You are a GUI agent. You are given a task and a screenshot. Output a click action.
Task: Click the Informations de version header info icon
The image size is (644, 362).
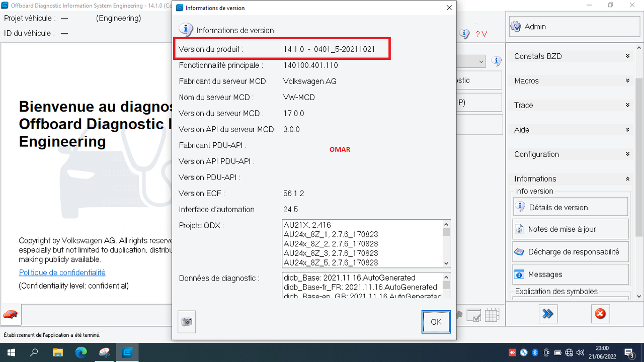click(x=186, y=30)
